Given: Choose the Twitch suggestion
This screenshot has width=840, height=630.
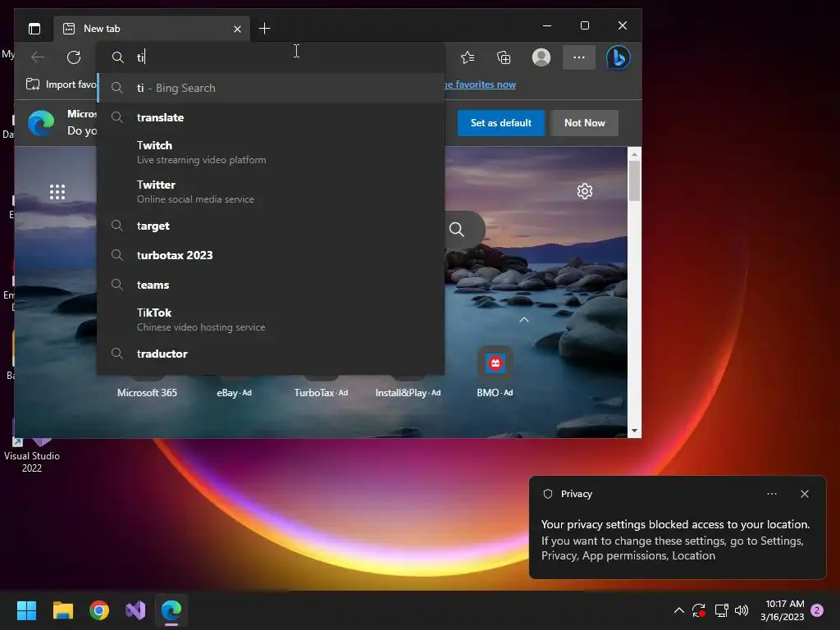Looking at the screenshot, I should (x=271, y=152).
